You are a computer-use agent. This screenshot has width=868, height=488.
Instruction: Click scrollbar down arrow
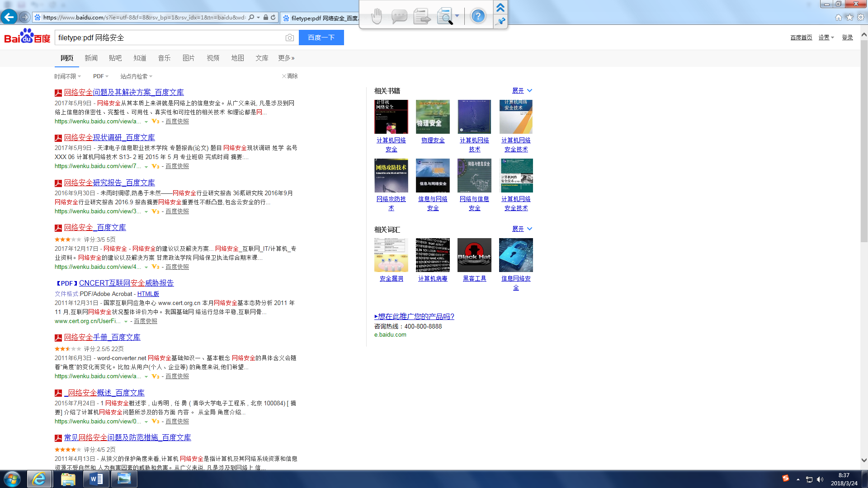pyautogui.click(x=864, y=460)
